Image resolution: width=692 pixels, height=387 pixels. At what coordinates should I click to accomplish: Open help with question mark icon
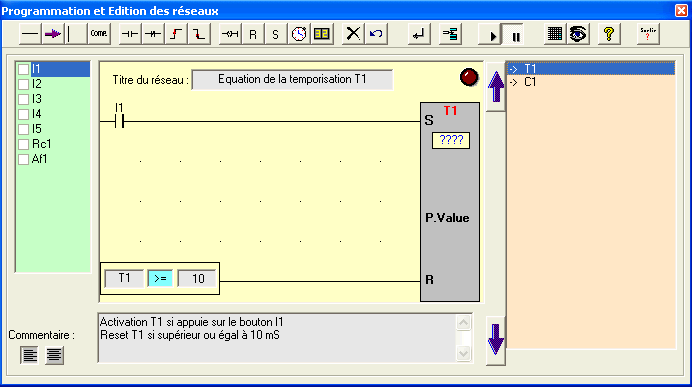pyautogui.click(x=609, y=34)
